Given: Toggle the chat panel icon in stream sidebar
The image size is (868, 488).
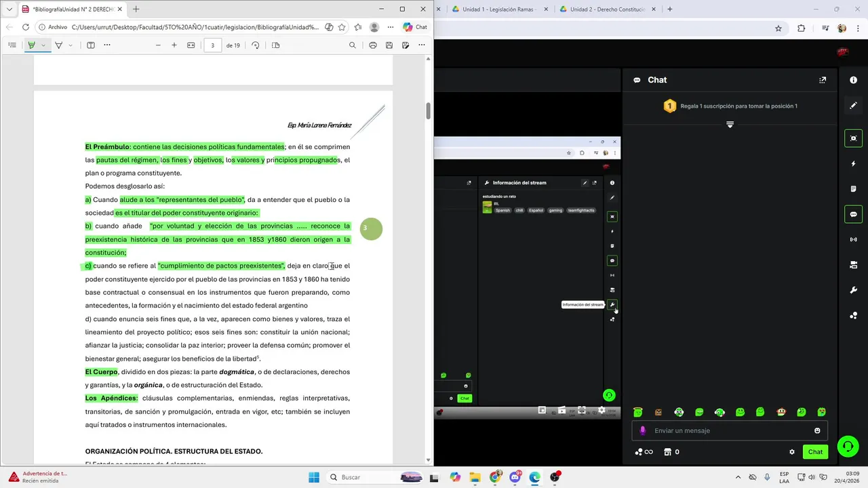Looking at the screenshot, I should tap(853, 214).
